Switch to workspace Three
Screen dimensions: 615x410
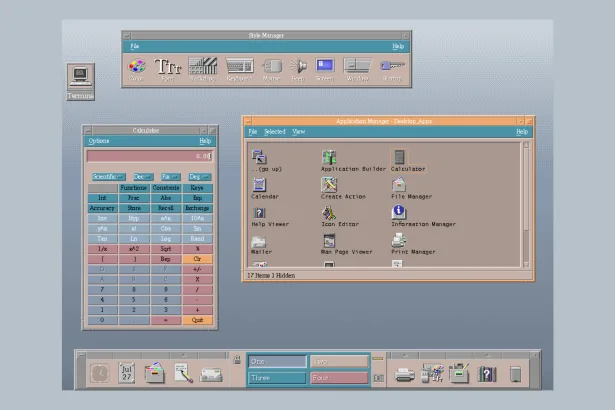point(277,378)
